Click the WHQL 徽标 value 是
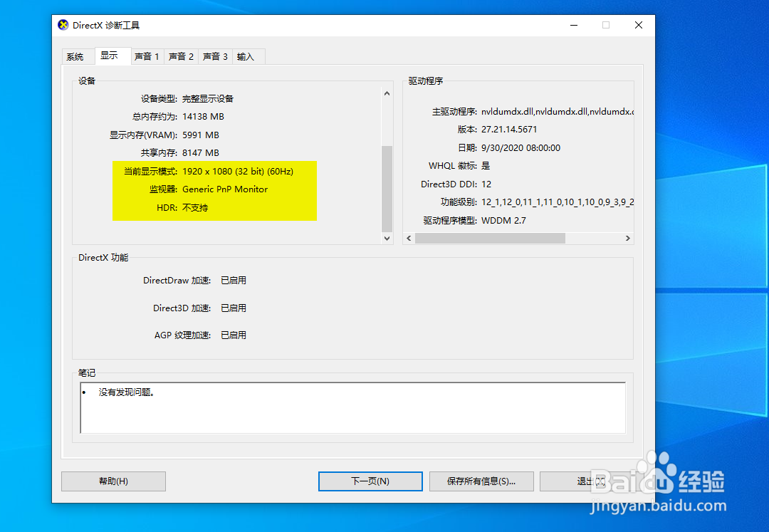 click(x=486, y=166)
